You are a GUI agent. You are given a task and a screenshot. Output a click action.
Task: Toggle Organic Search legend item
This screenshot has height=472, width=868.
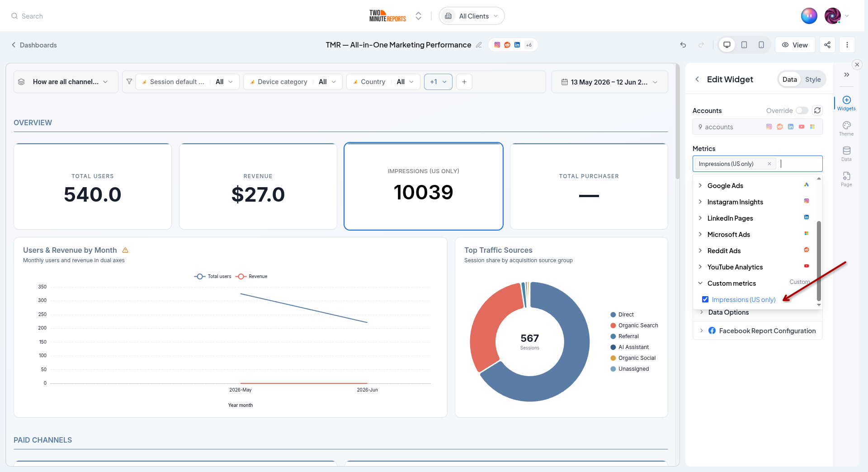(634, 326)
